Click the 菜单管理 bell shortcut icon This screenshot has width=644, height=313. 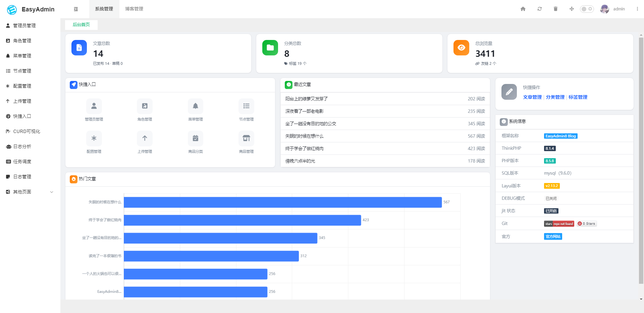196,106
